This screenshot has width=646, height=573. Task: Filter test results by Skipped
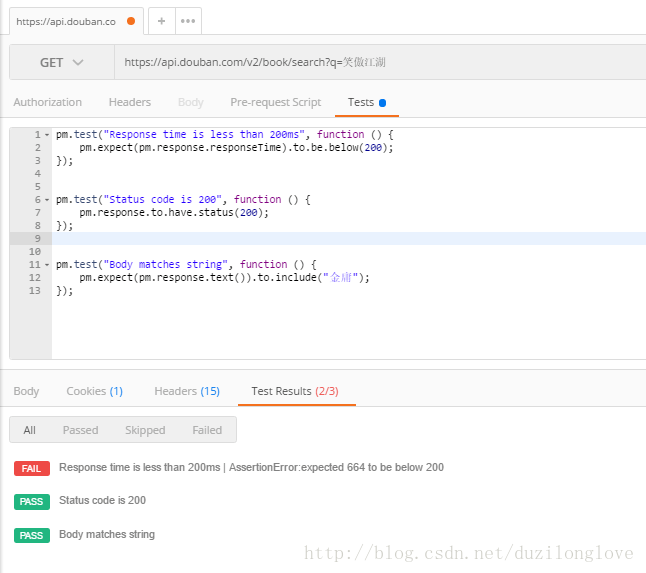pyautogui.click(x=145, y=430)
